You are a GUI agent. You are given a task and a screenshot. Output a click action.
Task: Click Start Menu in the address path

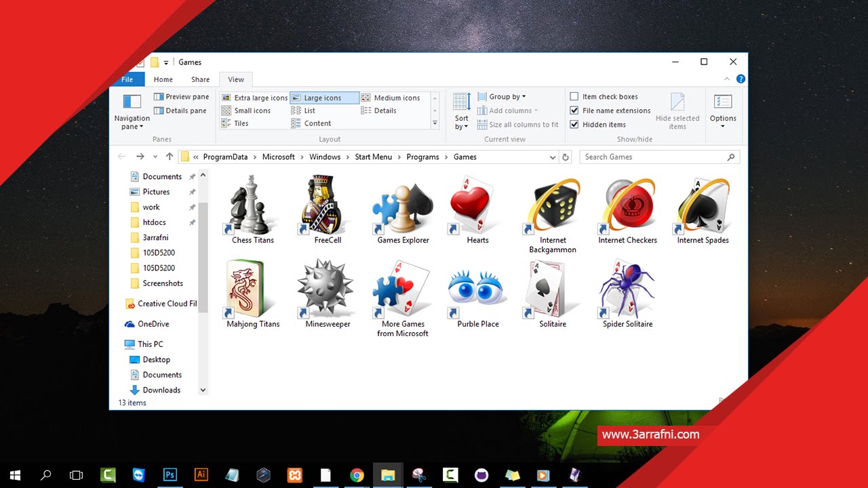(374, 157)
